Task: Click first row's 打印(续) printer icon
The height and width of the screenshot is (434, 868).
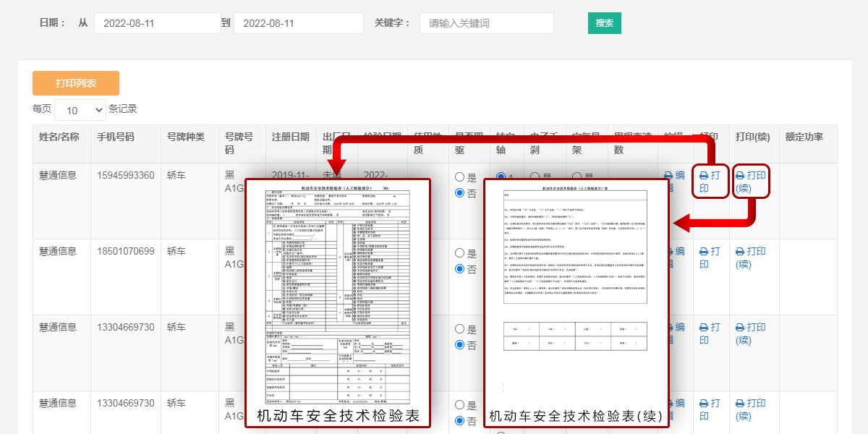Action: (x=740, y=176)
